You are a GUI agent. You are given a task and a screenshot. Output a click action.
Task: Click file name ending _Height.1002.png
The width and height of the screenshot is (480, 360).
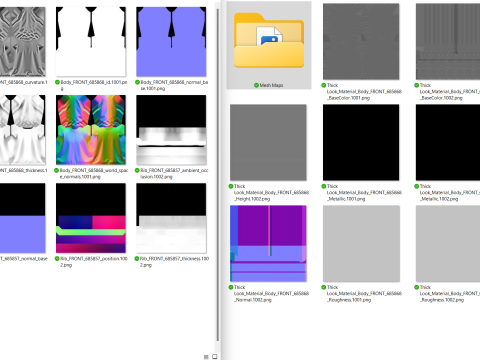tap(271, 193)
